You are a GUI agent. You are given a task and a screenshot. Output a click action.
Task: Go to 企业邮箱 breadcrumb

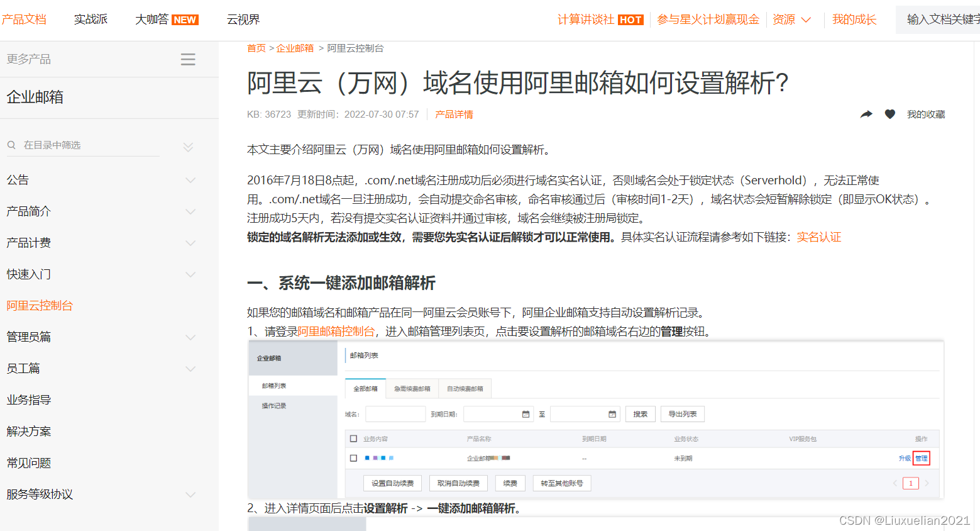(x=295, y=48)
